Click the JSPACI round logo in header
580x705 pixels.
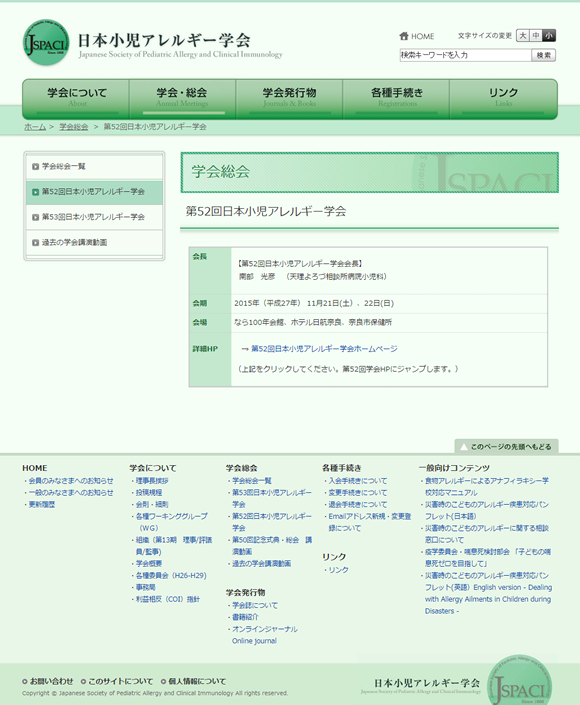pyautogui.click(x=46, y=42)
